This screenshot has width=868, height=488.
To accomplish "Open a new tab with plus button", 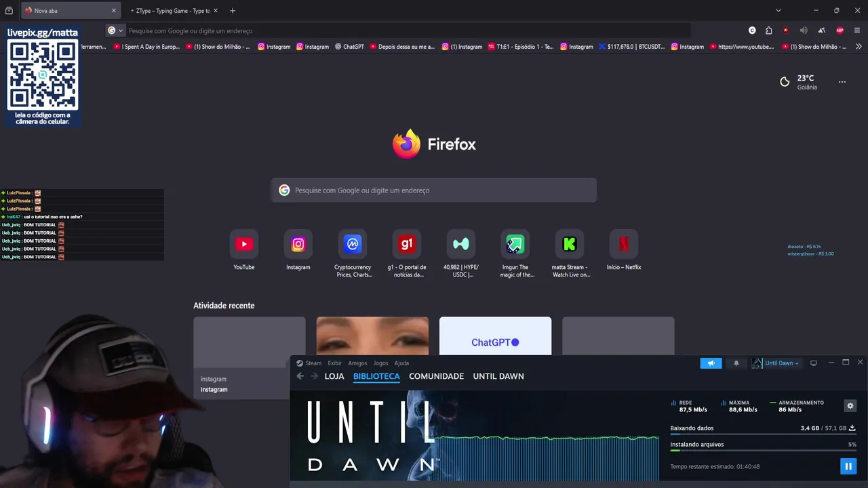I will click(x=233, y=11).
